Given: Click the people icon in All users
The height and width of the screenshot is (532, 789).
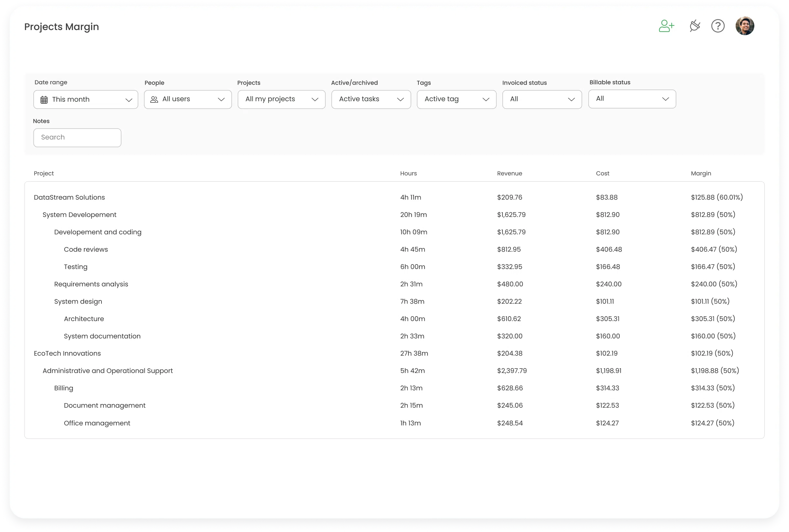Looking at the screenshot, I should tap(154, 99).
